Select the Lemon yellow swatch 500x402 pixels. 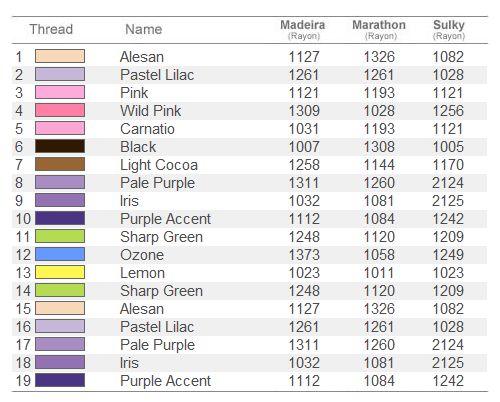click(60, 272)
